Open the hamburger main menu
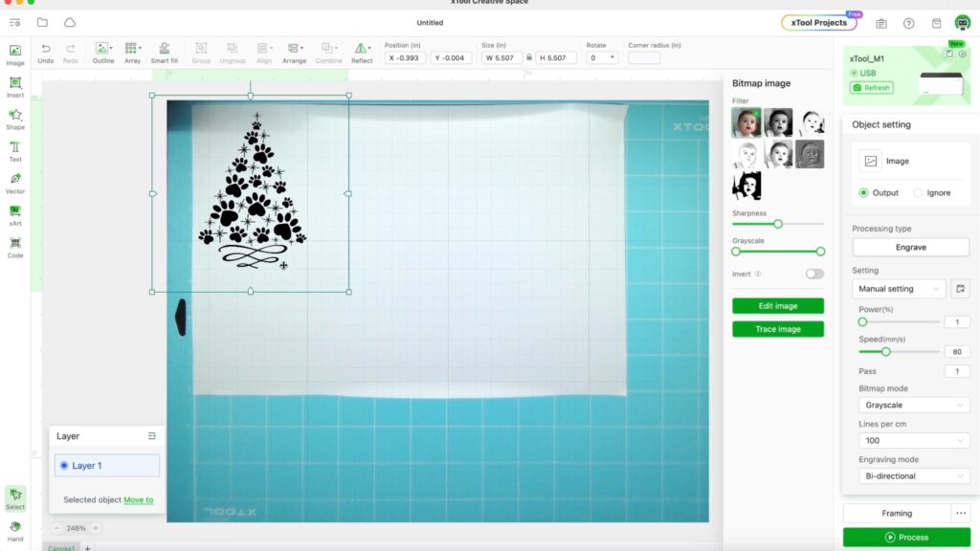 pos(15,23)
